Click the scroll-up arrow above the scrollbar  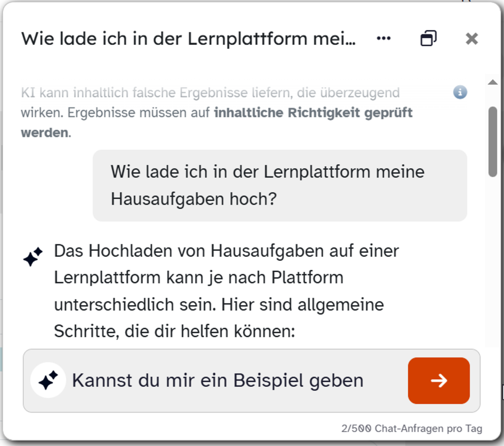click(x=493, y=82)
